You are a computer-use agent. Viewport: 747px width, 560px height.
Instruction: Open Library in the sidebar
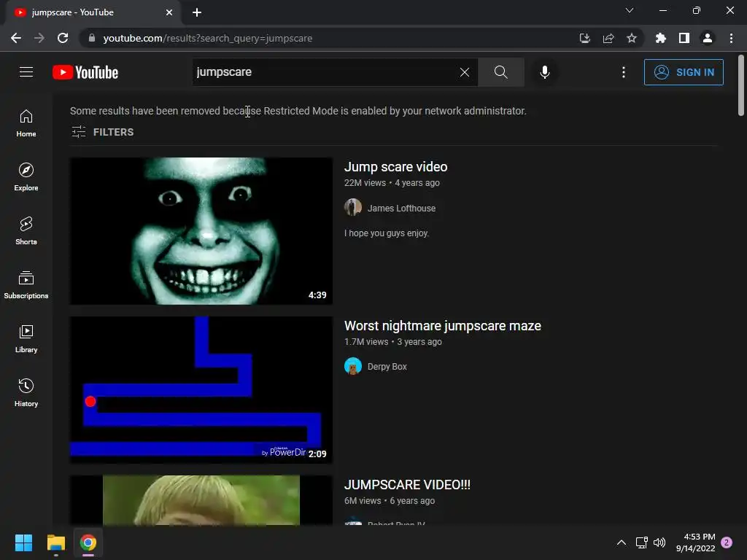[26, 338]
